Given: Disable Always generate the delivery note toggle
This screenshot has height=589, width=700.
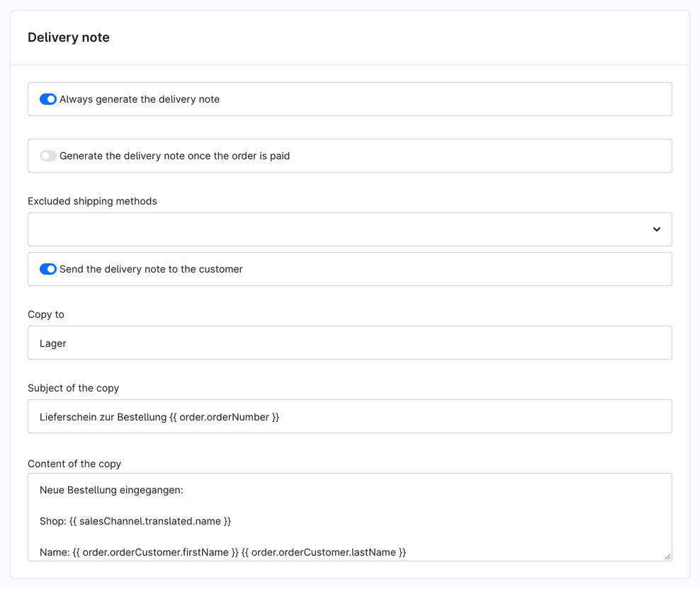Looking at the screenshot, I should [47, 99].
